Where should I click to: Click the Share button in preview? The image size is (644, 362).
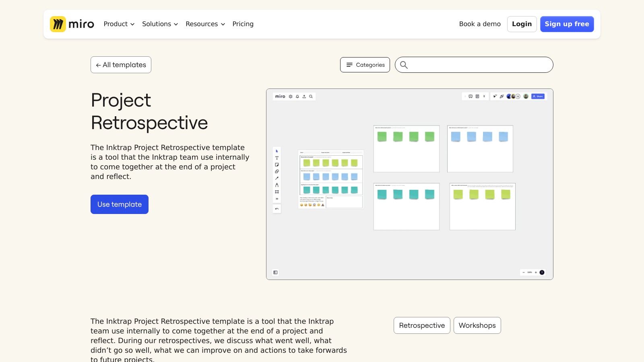tap(538, 97)
